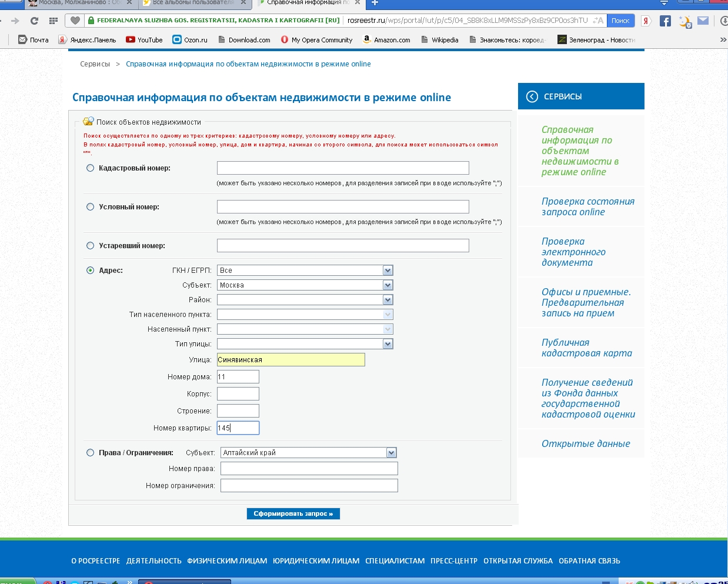
Task: Open the speed dial grid icon
Action: pos(54,21)
